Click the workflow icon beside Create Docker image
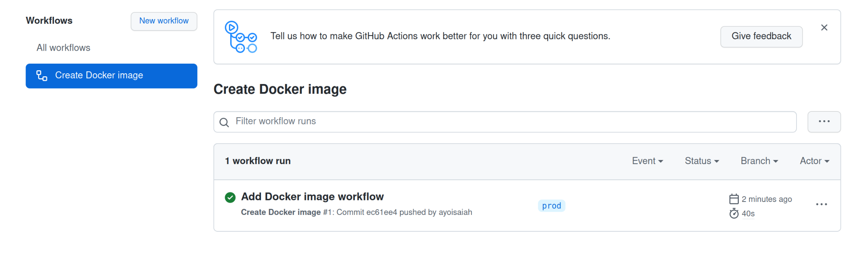Image resolution: width=868 pixels, height=263 pixels. tap(42, 76)
